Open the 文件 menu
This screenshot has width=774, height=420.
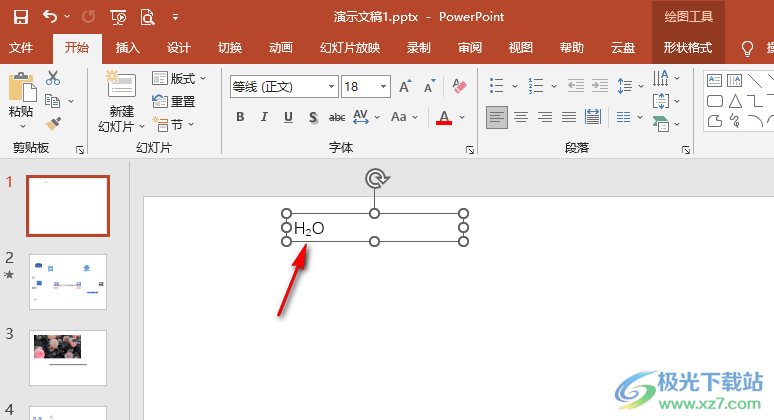(21, 48)
